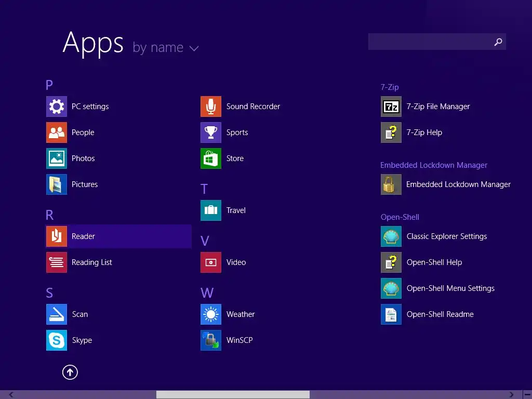Click the 'Reading List' label
532x399 pixels.
(x=91, y=262)
